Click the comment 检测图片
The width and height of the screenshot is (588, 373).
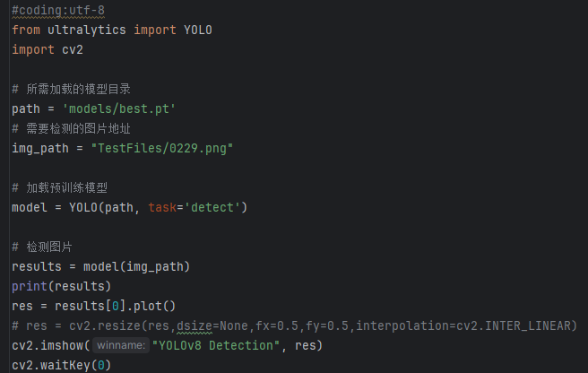click(48, 247)
